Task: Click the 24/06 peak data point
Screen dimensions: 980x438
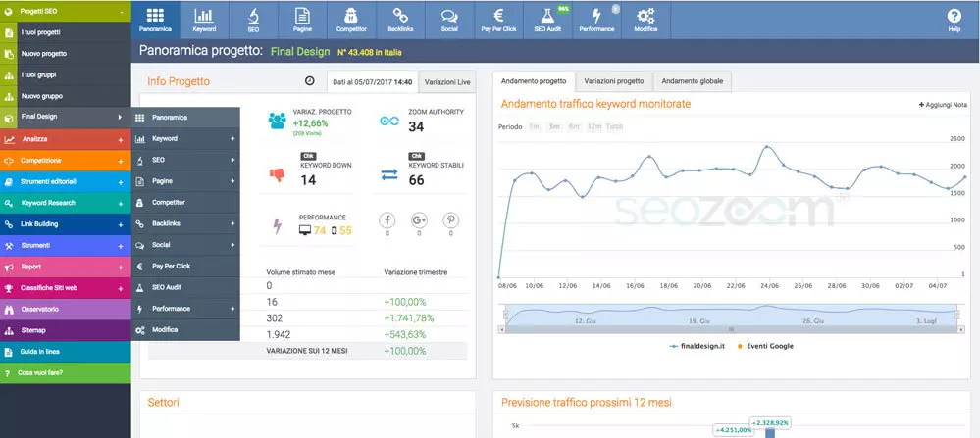Action: 767,147
